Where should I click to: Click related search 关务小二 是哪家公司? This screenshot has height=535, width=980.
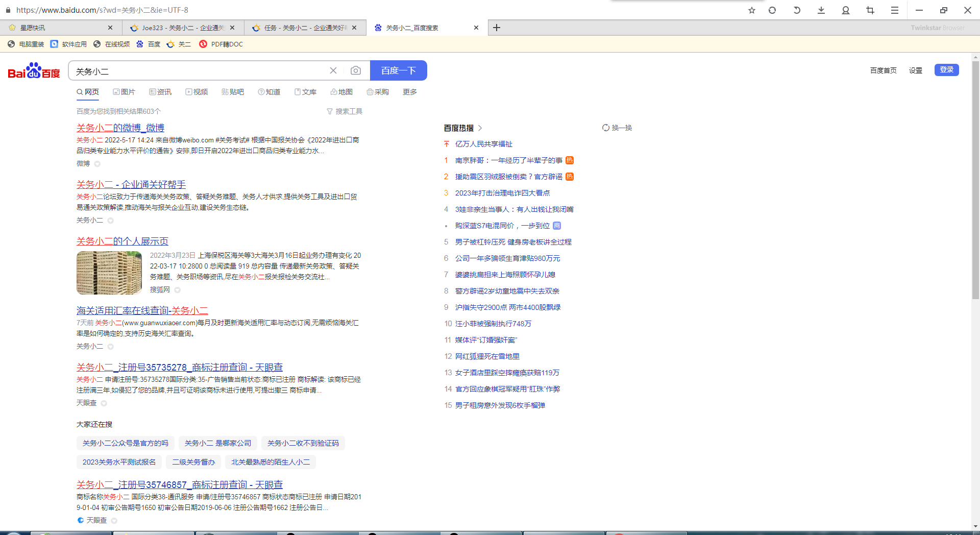[x=218, y=443]
